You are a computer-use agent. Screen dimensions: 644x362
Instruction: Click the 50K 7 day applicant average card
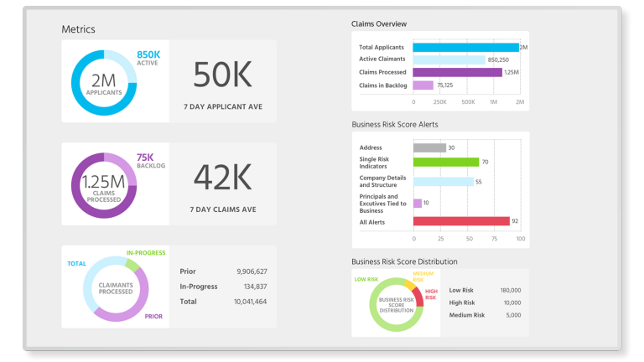coord(222,82)
